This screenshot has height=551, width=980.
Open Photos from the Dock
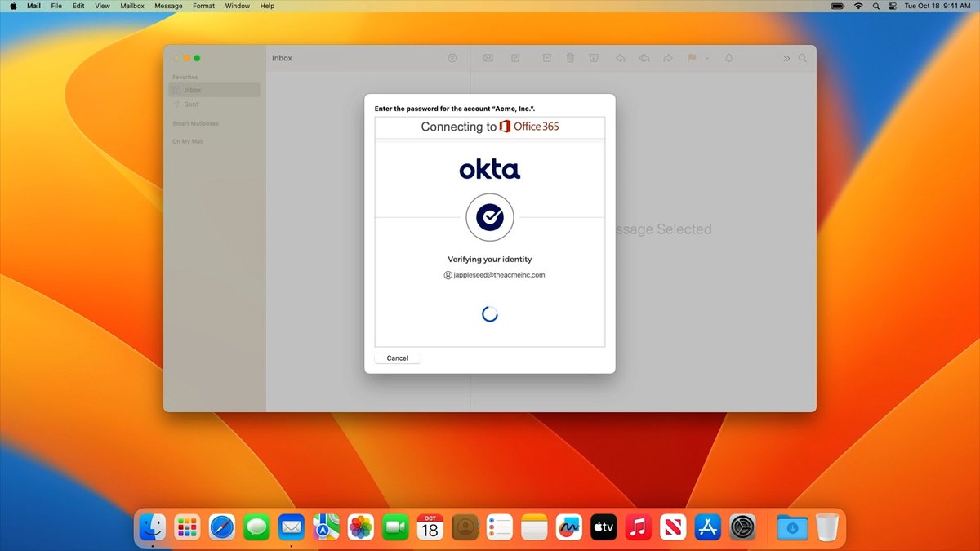[361, 527]
